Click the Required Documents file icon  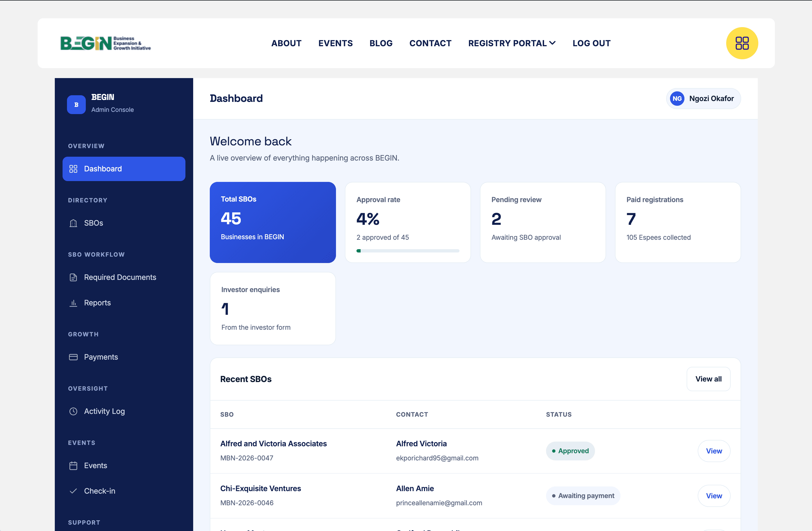pos(73,277)
